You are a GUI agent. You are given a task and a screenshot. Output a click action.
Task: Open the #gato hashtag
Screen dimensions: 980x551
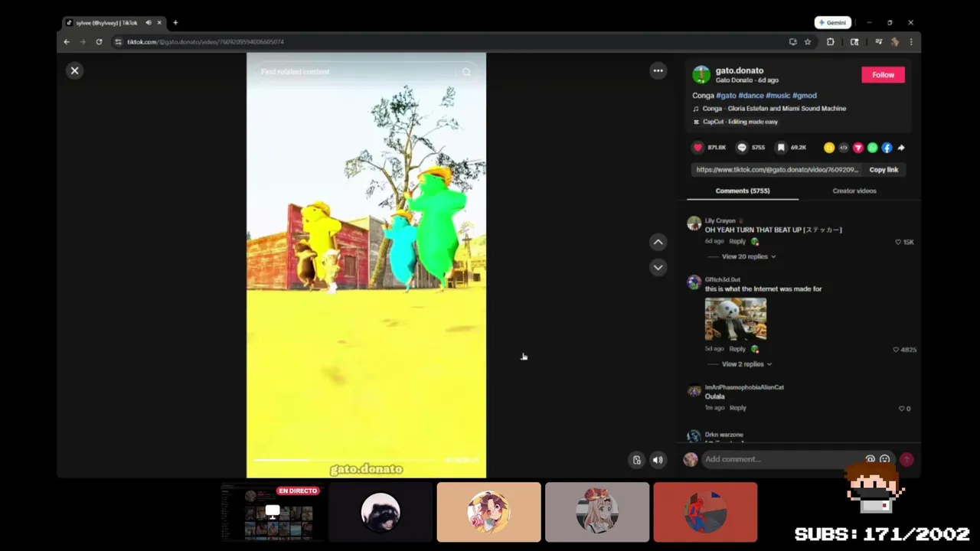(726, 96)
